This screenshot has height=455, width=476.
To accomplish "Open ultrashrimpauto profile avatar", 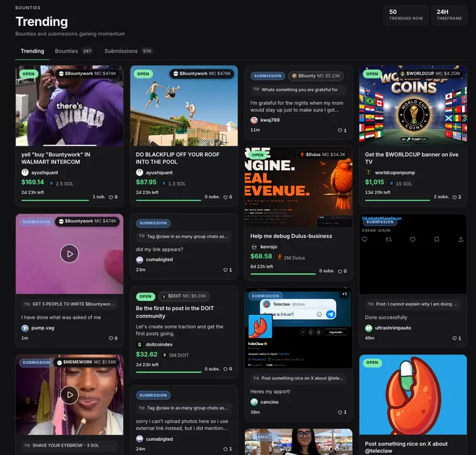I will click(x=368, y=328).
